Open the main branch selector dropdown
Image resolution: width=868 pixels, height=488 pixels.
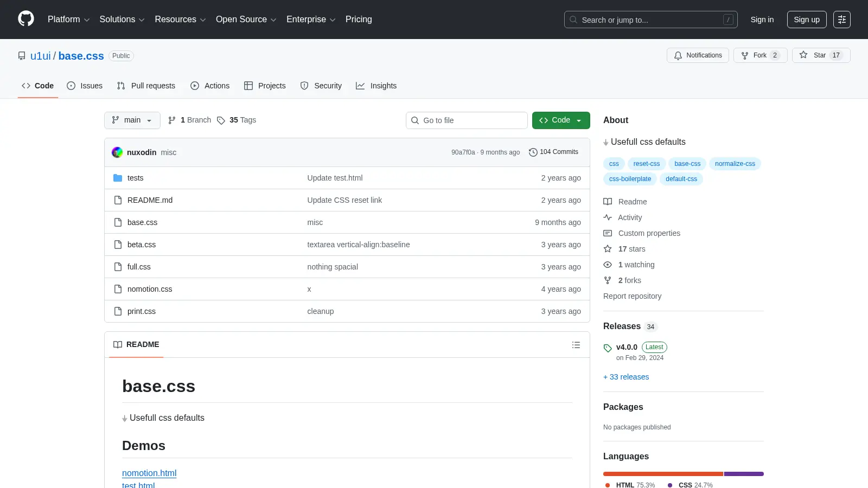point(132,120)
